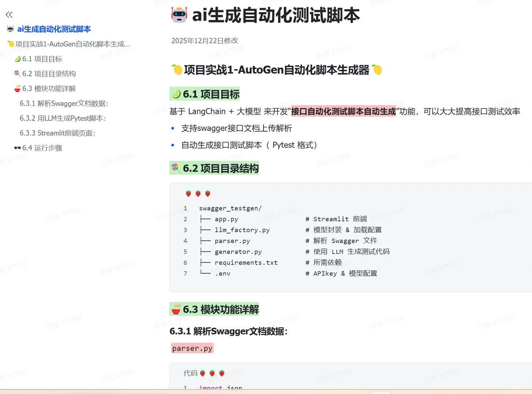Click the bullet 支持swagger接口文档上传解析
The width and height of the screenshot is (532, 394).
[237, 128]
